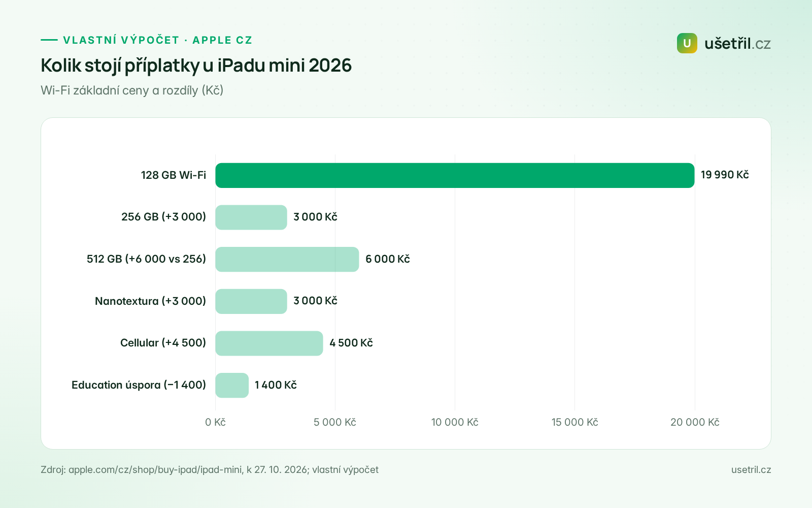Screen dimensions: 812x508
Task: Click the 256 GB (+3 000) bar
Action: tap(251, 217)
